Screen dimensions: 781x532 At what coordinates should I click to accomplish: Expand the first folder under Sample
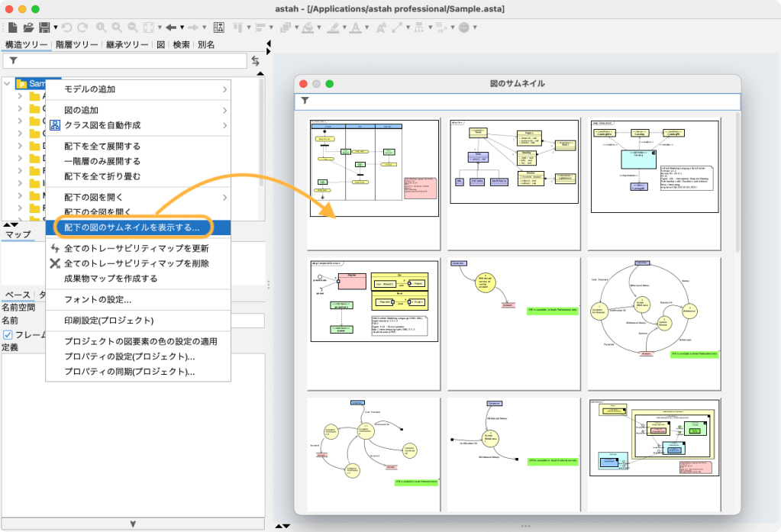pyautogui.click(x=21, y=97)
